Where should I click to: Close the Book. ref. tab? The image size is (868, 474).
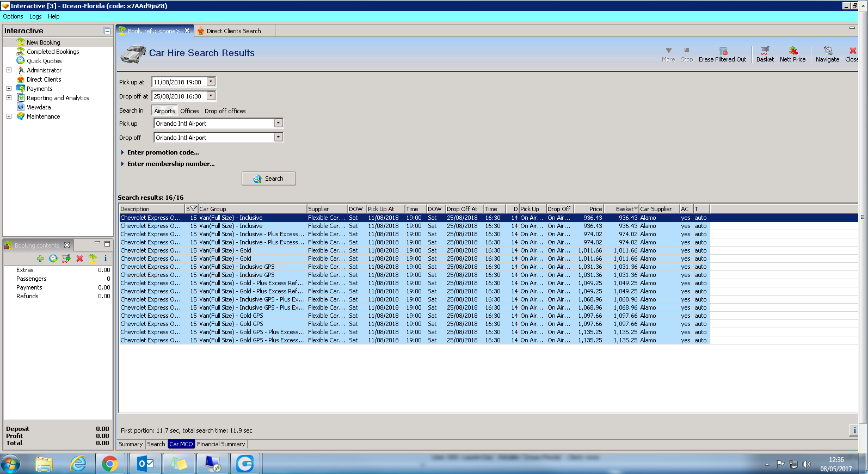(x=187, y=30)
